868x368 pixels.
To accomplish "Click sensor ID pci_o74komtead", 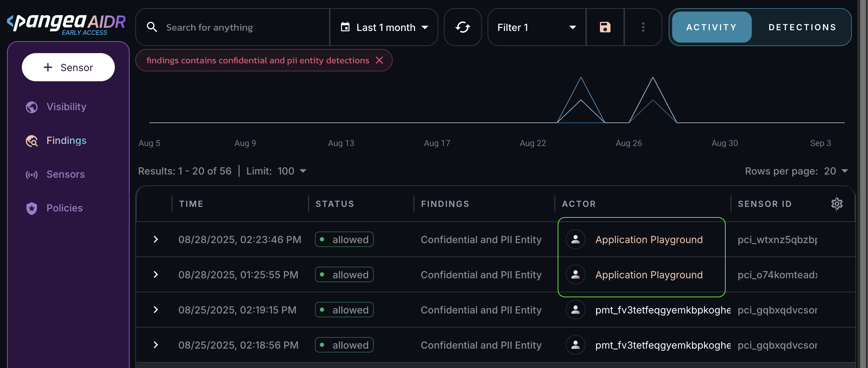I will coord(777,274).
